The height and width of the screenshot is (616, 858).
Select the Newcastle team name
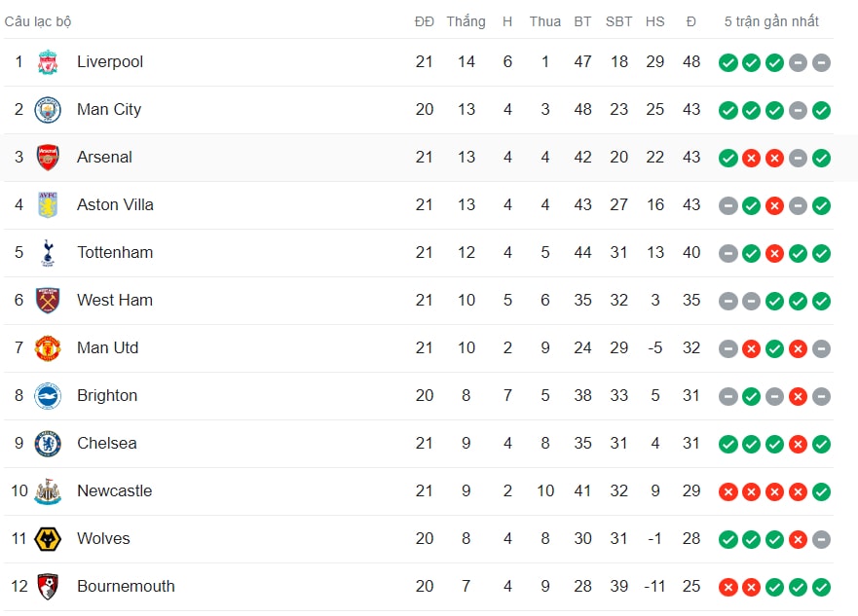(114, 490)
